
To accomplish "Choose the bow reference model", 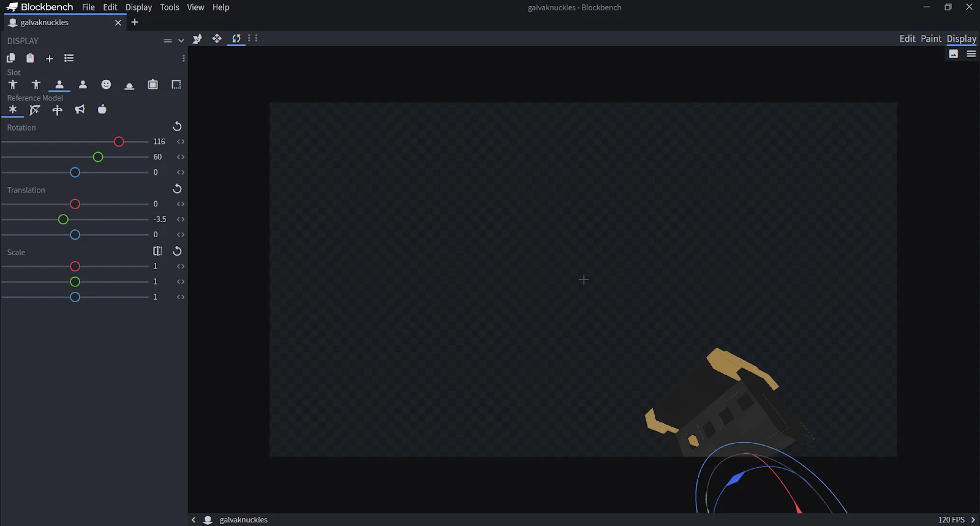I will pos(35,110).
